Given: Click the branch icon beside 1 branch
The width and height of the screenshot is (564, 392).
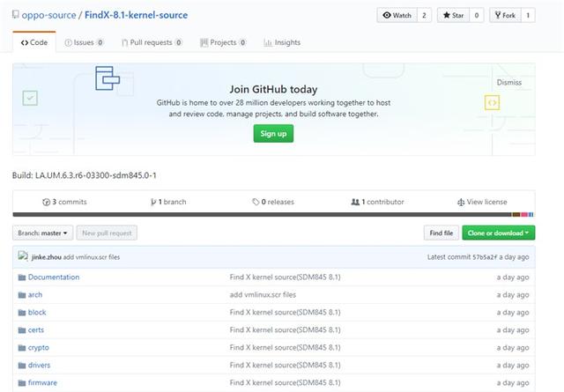Looking at the screenshot, I should pos(153,202).
